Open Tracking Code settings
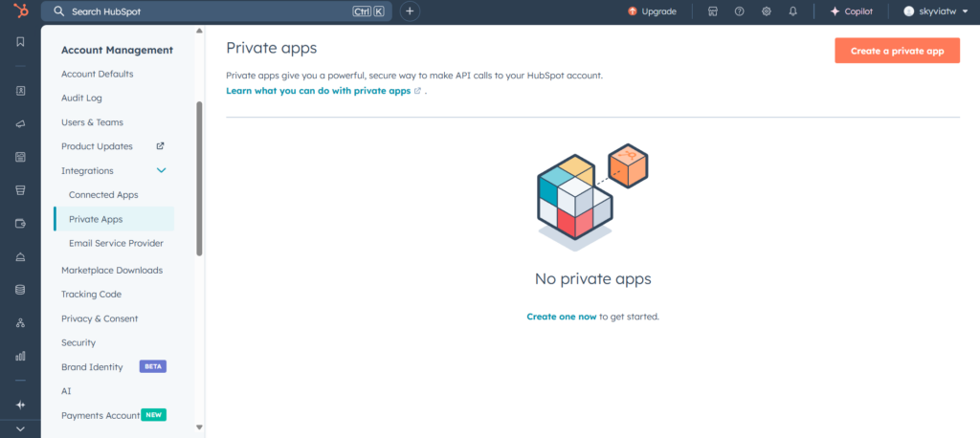980x438 pixels. pos(91,295)
